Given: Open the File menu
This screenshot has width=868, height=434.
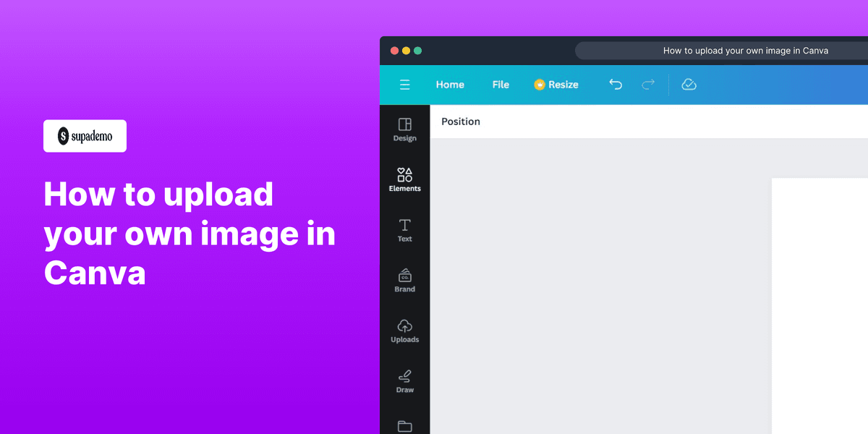Looking at the screenshot, I should coord(501,85).
